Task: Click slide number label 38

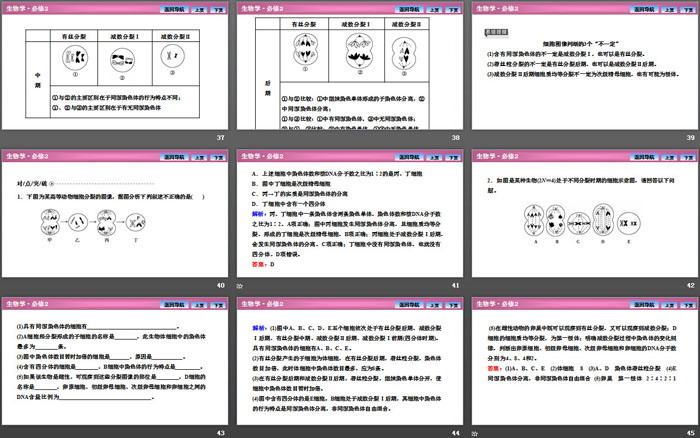Action: click(455, 138)
